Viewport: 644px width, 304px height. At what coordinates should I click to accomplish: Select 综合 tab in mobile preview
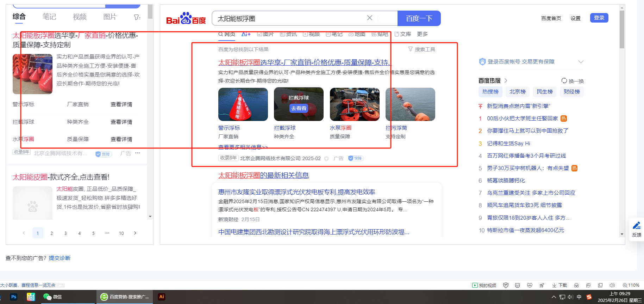(19, 17)
